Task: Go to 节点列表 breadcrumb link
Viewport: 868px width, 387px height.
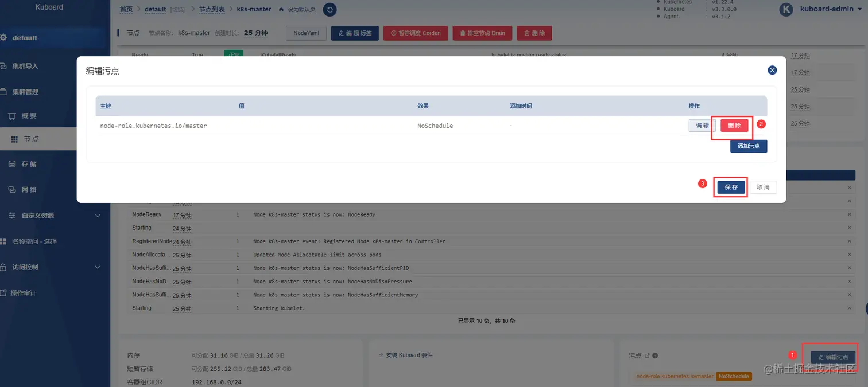Action: (x=212, y=10)
